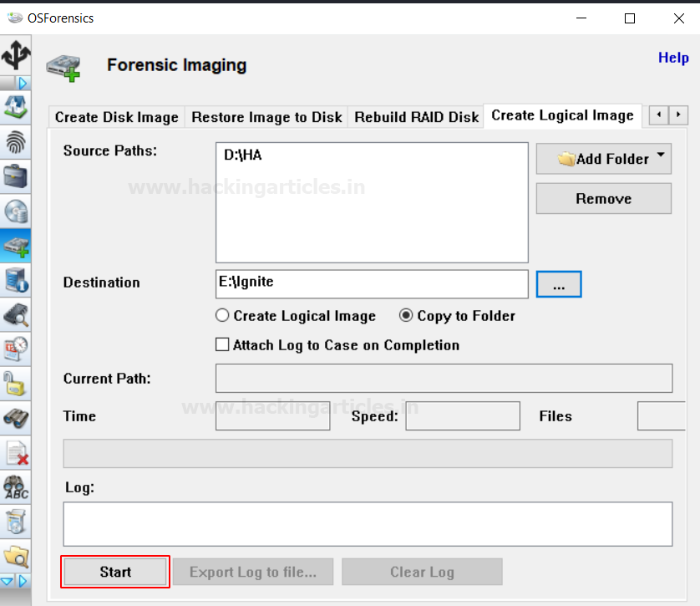
Task: Click Export Log to file button
Action: click(x=253, y=572)
